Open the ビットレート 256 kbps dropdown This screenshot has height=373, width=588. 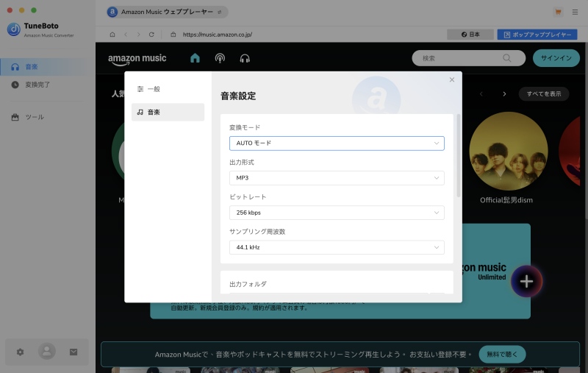tap(337, 213)
